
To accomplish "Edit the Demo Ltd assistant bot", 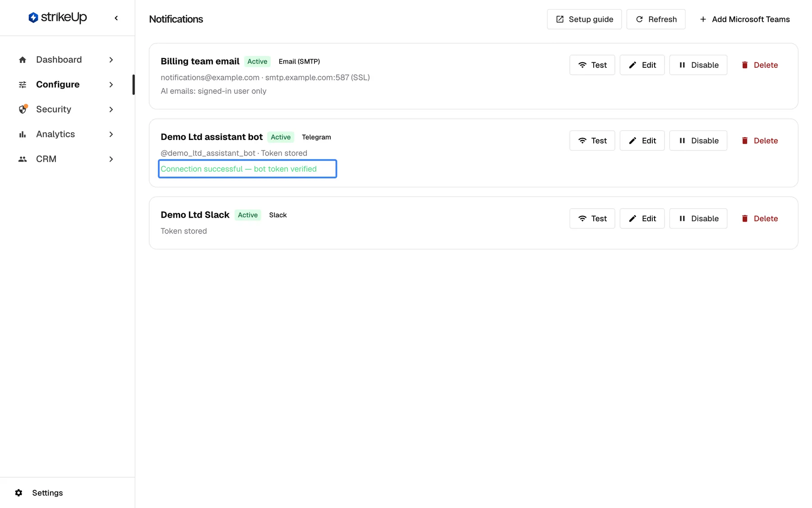I will click(642, 140).
